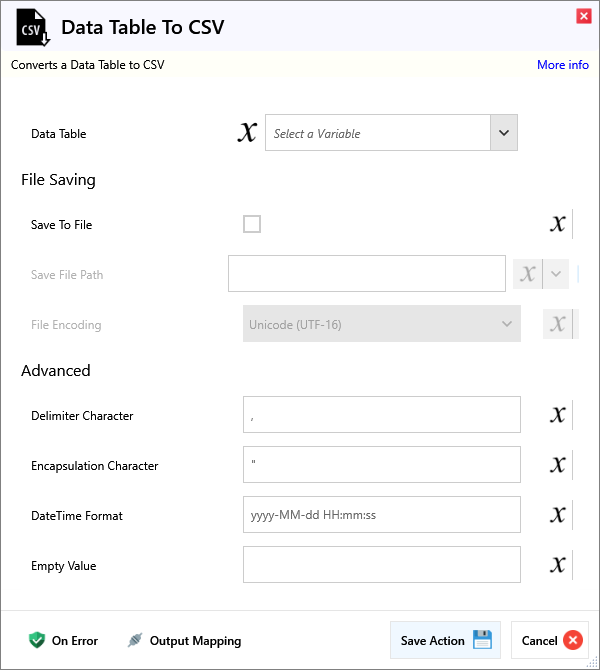Open the On Error settings
The height and width of the screenshot is (670, 600).
coord(64,640)
